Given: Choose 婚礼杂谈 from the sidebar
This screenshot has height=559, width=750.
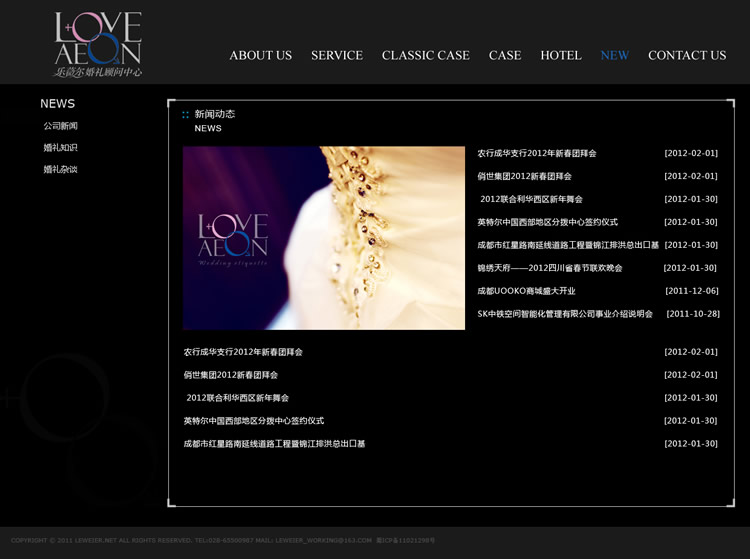Looking at the screenshot, I should click(60, 170).
